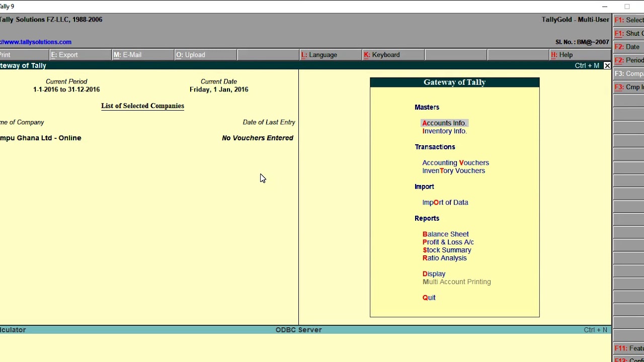Viewport: 644px width, 362px height.
Task: Click the 'Date of Last Entry' column header
Action: tap(269, 122)
